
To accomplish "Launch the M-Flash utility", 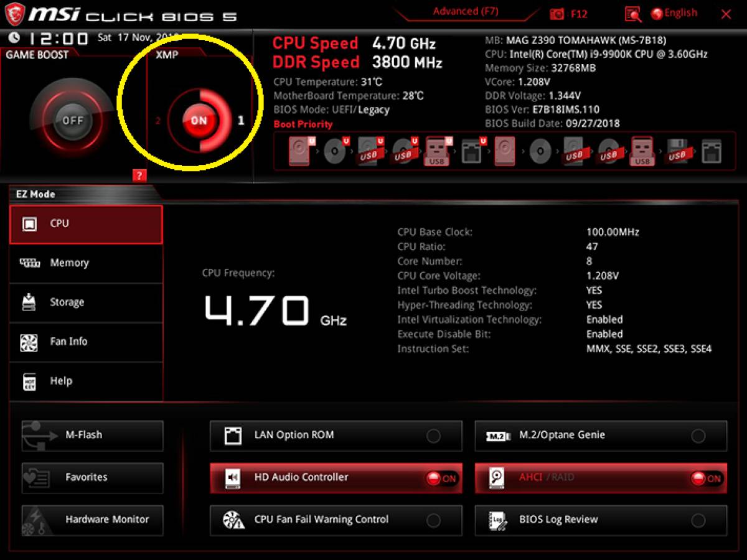I will tap(92, 435).
